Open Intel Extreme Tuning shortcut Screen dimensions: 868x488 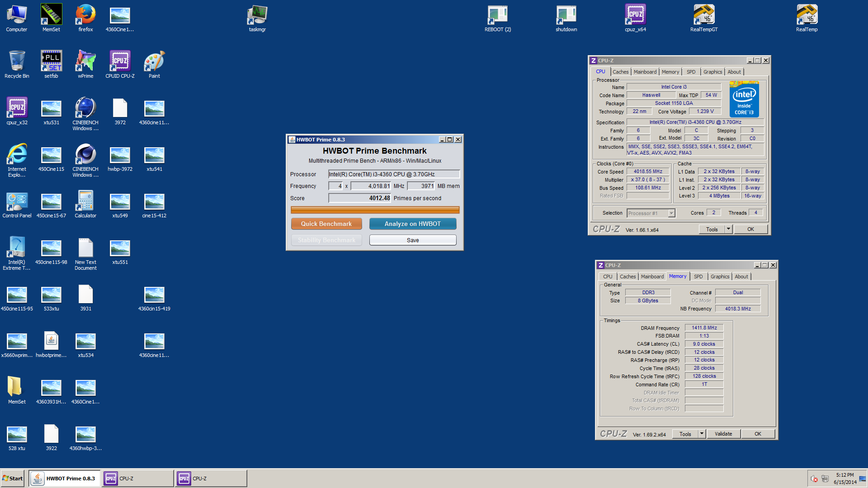point(17,253)
